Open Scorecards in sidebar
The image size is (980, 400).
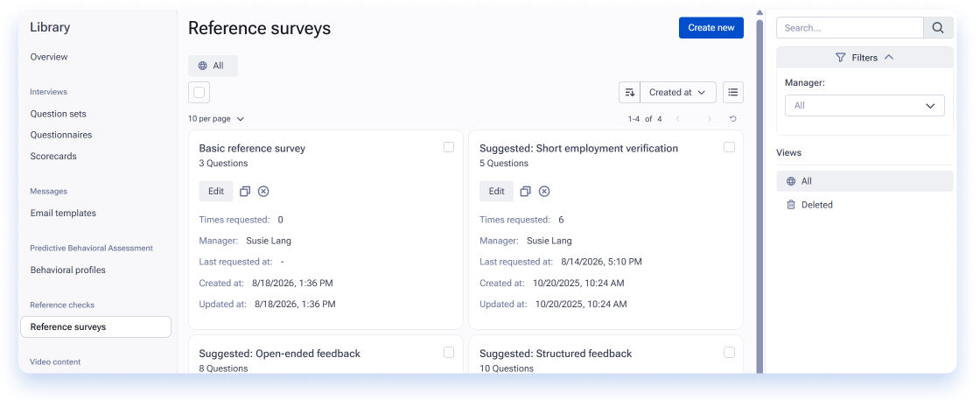[53, 157]
